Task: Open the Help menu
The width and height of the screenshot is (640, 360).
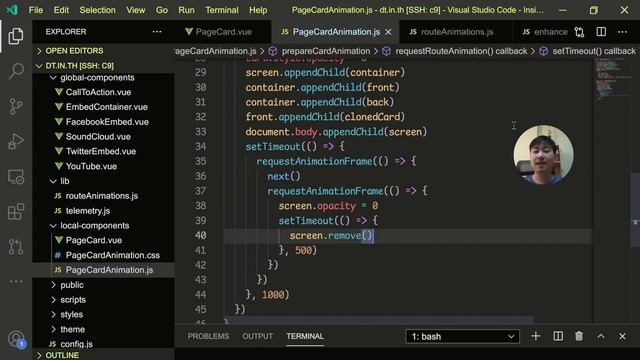Action: tap(258, 10)
